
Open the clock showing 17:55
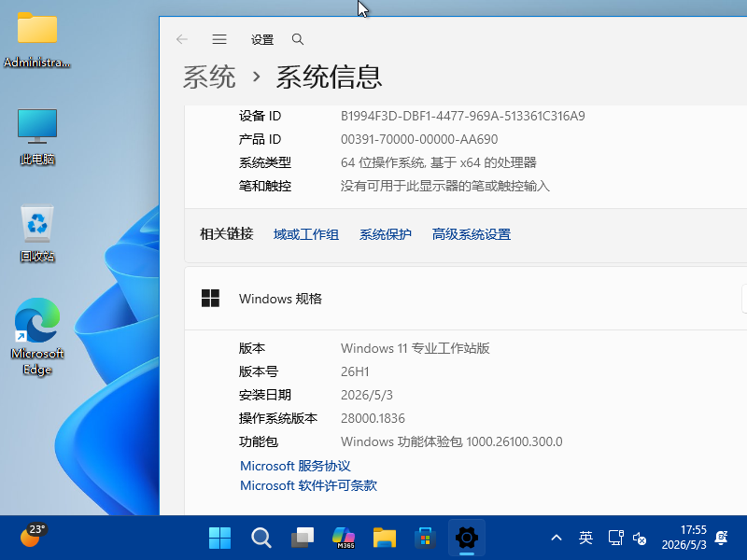[684, 538]
